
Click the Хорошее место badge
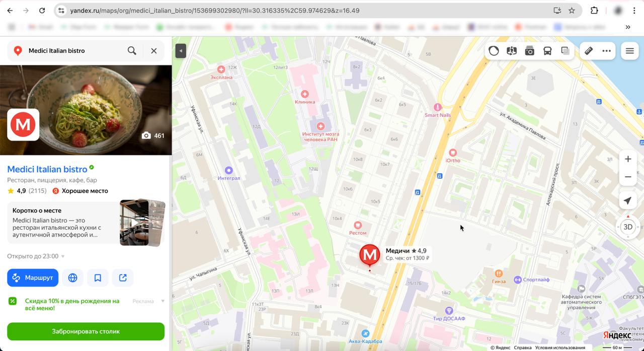point(80,191)
